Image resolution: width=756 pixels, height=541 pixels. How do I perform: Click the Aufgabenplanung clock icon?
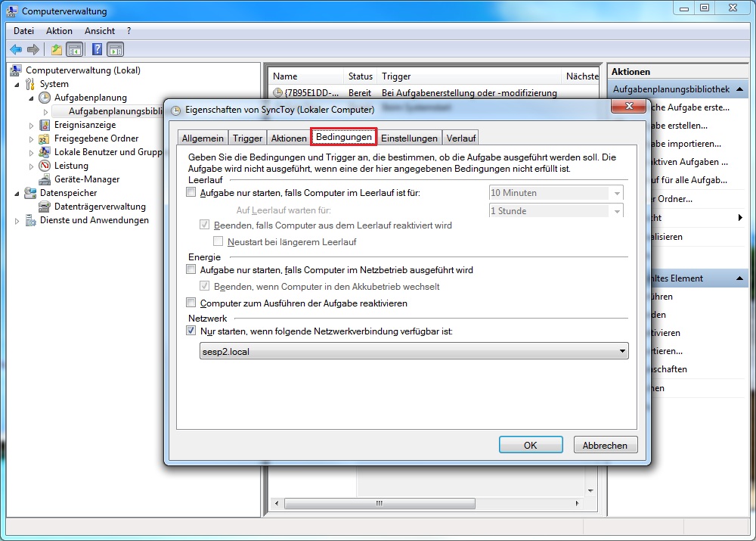[x=45, y=98]
